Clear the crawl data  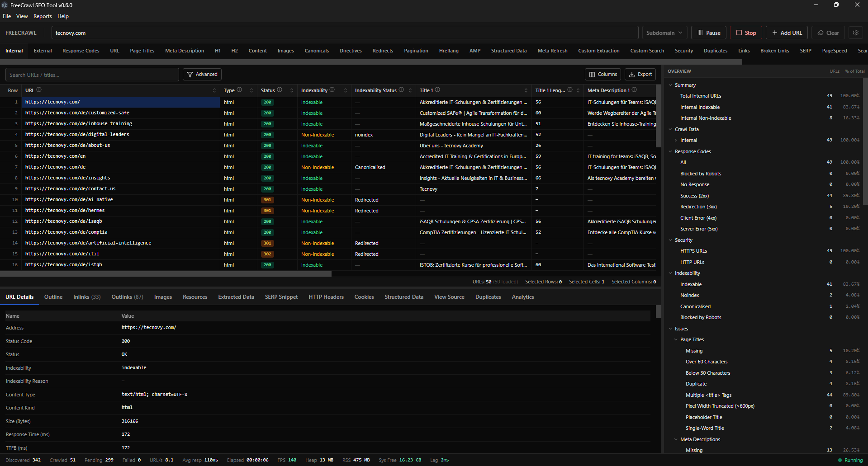click(x=828, y=33)
